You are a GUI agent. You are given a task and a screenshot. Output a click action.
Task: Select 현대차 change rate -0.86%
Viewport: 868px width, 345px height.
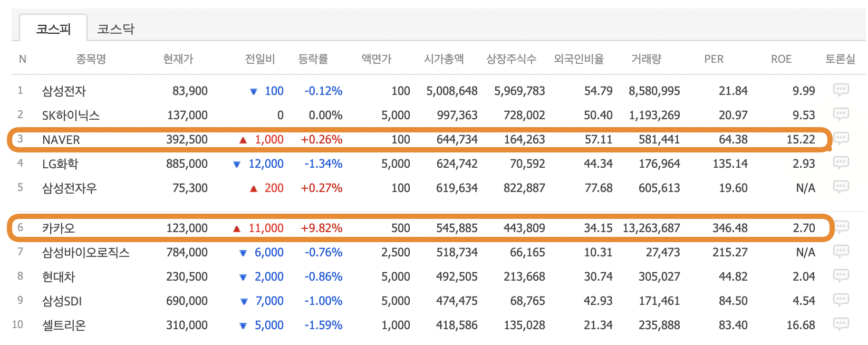tap(323, 276)
